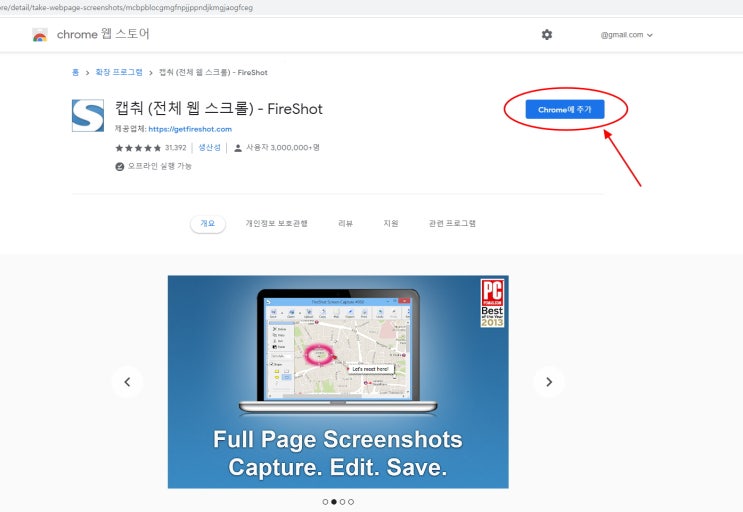Go to the 홈 breadcrumb link
Image resolution: width=743 pixels, height=512 pixels.
pos(75,72)
